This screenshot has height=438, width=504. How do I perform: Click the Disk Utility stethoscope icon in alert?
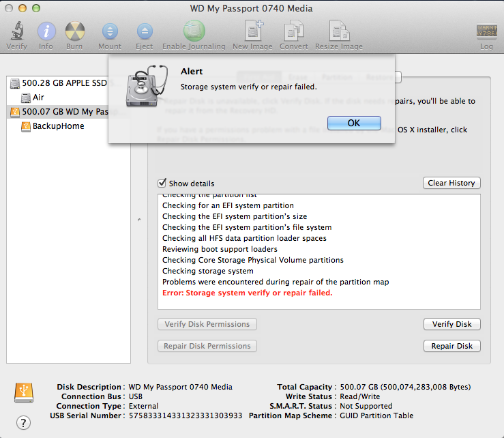pyautogui.click(x=147, y=85)
